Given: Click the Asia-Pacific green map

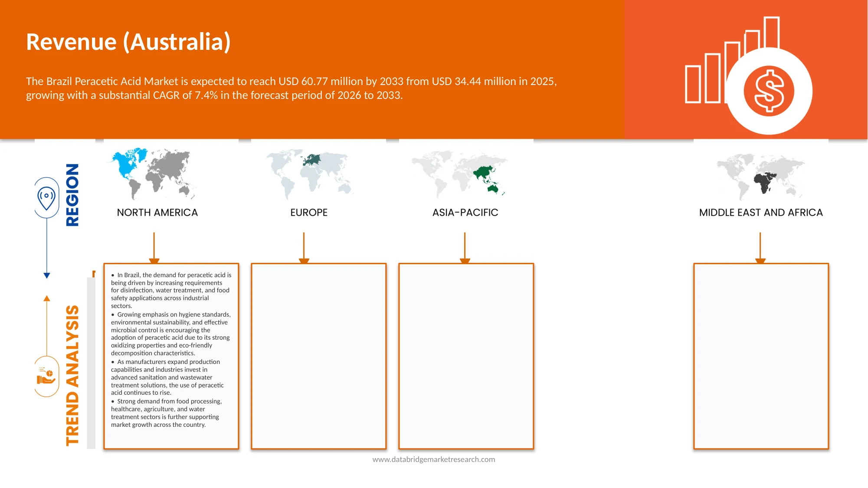Looking at the screenshot, I should point(460,174).
